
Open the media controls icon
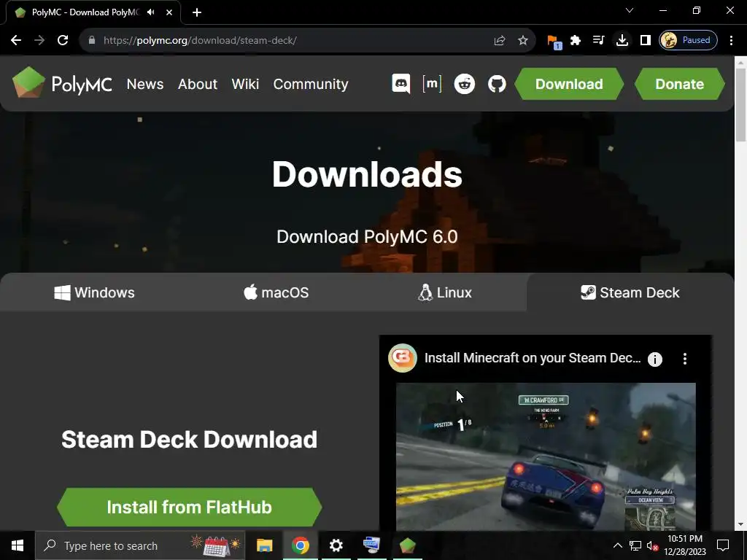coord(598,40)
